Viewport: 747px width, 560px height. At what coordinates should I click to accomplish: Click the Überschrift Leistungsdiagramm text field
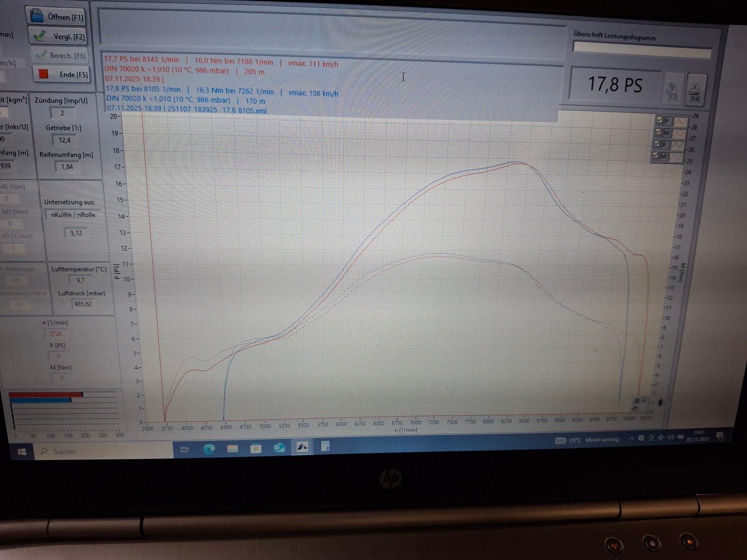tap(642, 48)
